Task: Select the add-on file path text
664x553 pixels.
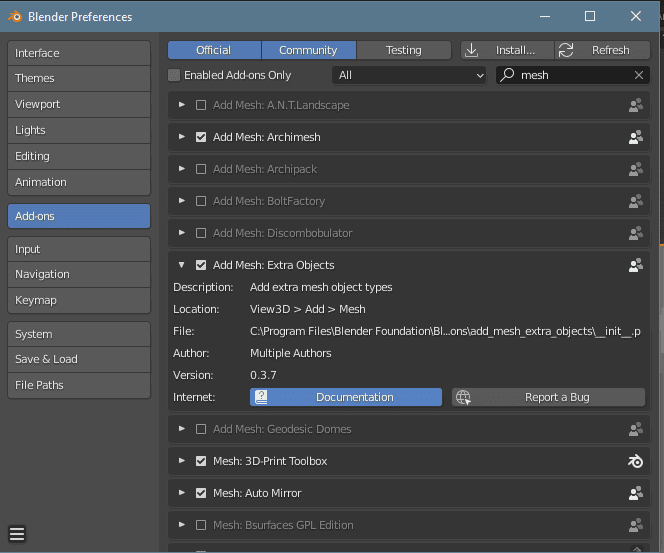Action: coord(445,331)
